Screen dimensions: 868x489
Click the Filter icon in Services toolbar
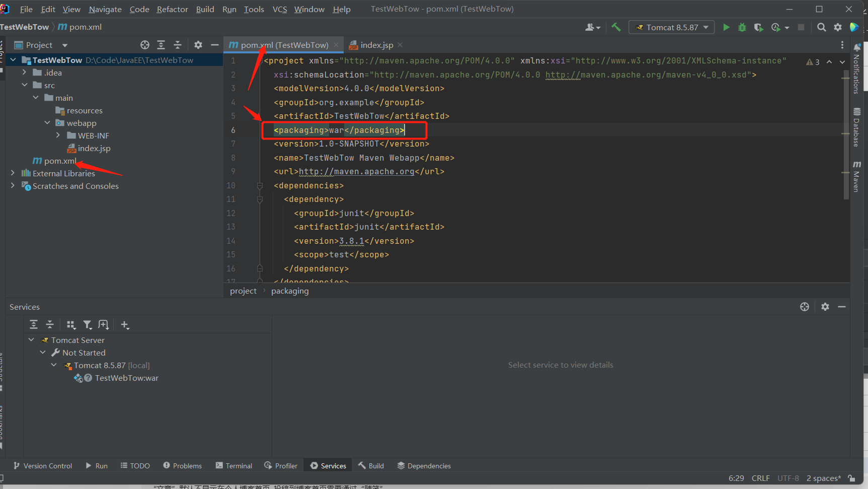tap(88, 325)
